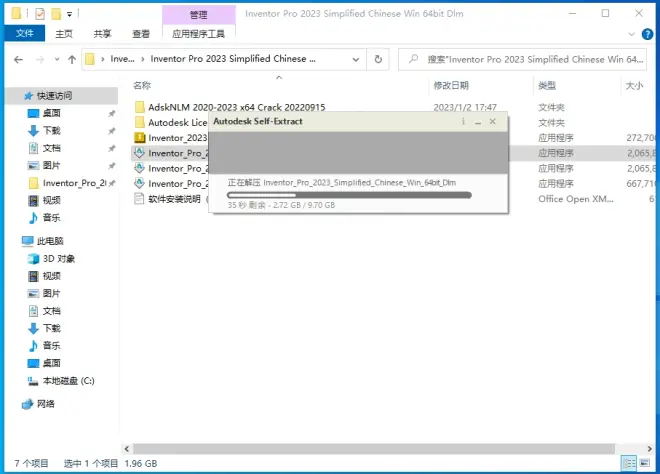This screenshot has width=660, height=474.
Task: Sort by the 名称 column header
Action: [142, 85]
